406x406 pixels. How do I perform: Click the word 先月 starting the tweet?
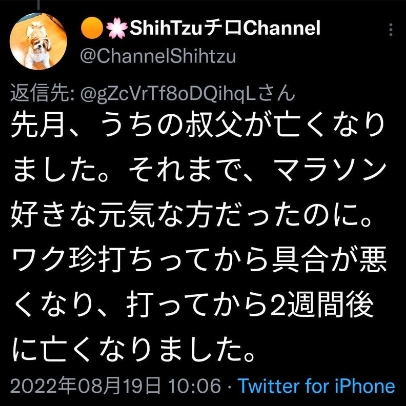pyautogui.click(x=37, y=125)
